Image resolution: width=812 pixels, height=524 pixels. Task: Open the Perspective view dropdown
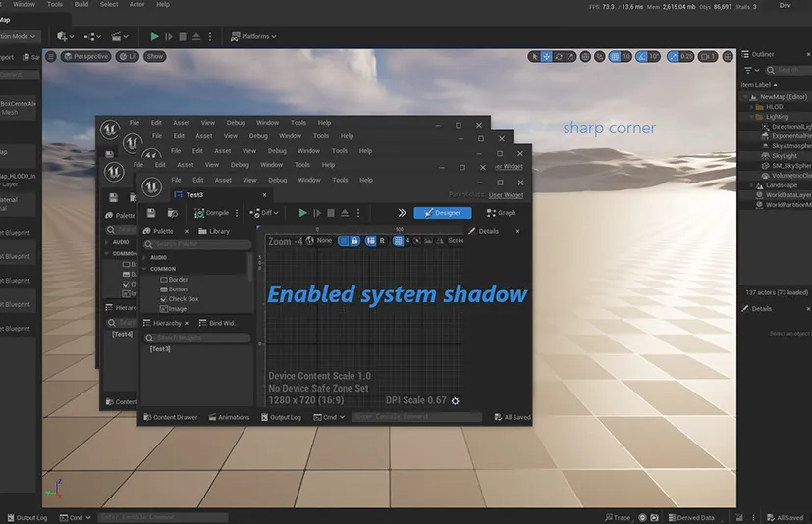(86, 56)
